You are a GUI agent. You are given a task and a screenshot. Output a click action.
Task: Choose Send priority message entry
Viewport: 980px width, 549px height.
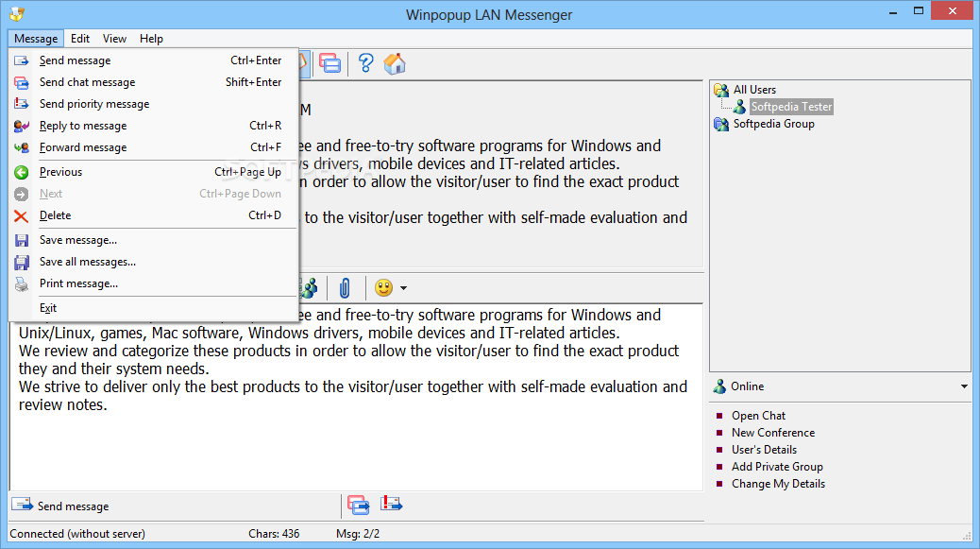(x=155, y=104)
